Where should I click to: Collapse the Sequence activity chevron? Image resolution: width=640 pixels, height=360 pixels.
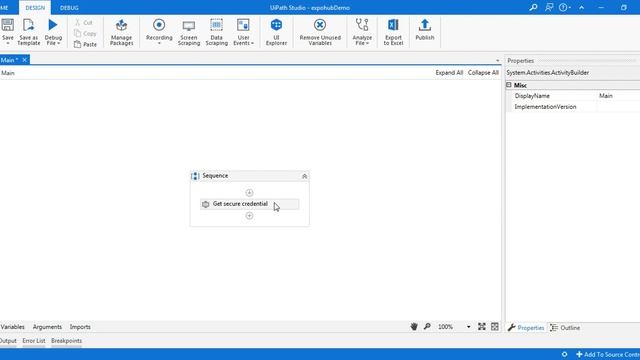point(304,176)
